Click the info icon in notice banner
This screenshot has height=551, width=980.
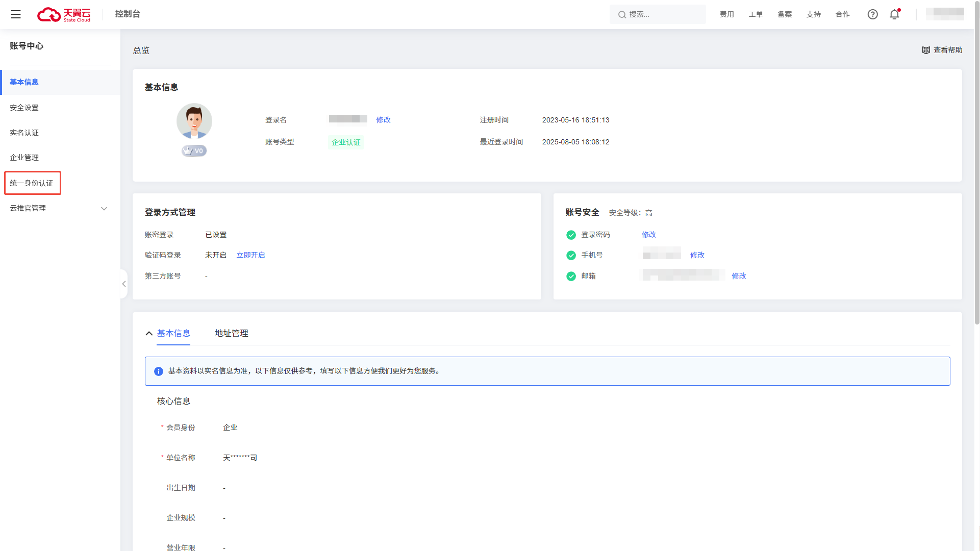tap(159, 371)
